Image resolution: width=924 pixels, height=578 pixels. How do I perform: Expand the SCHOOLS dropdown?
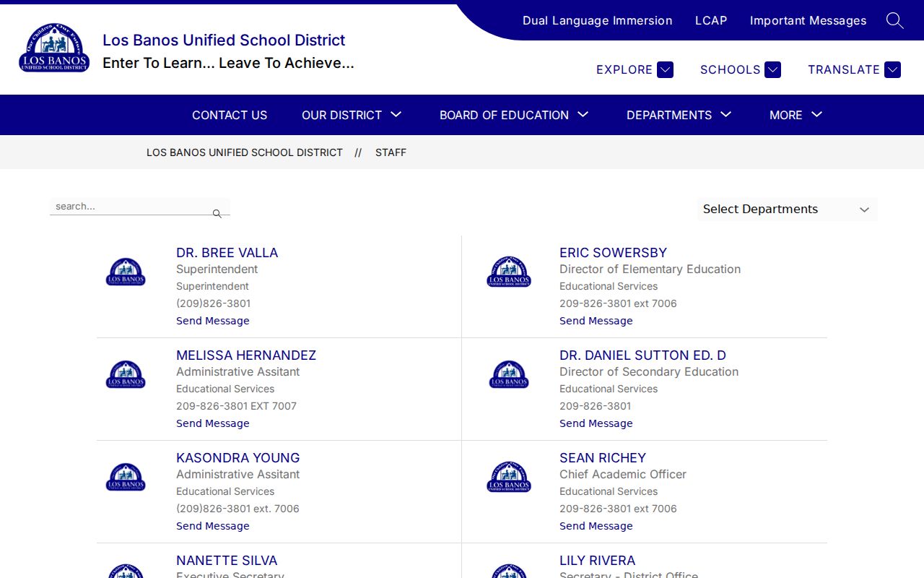(740, 69)
